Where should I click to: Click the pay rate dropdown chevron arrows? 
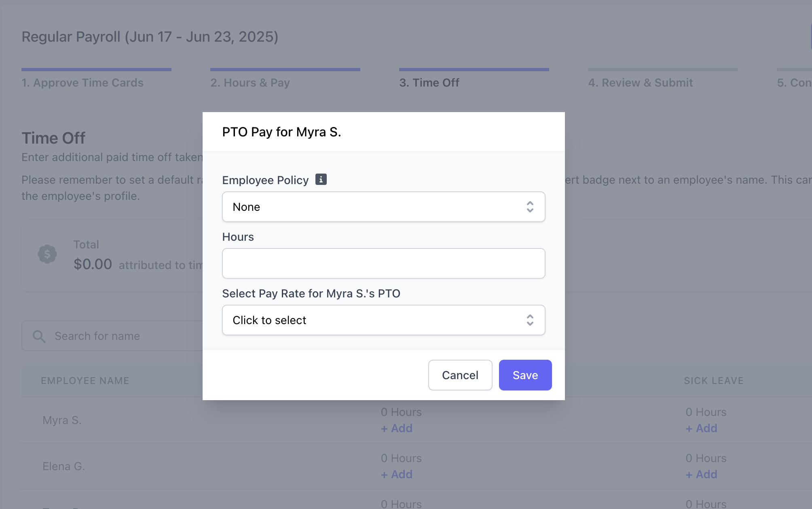point(530,320)
